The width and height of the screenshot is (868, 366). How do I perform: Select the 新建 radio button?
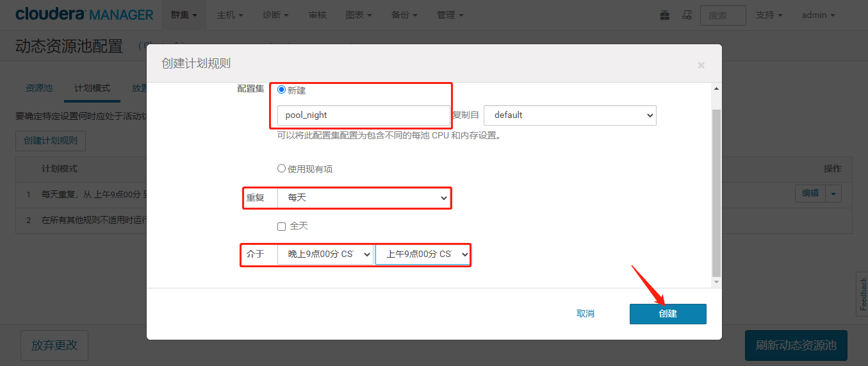tap(281, 90)
